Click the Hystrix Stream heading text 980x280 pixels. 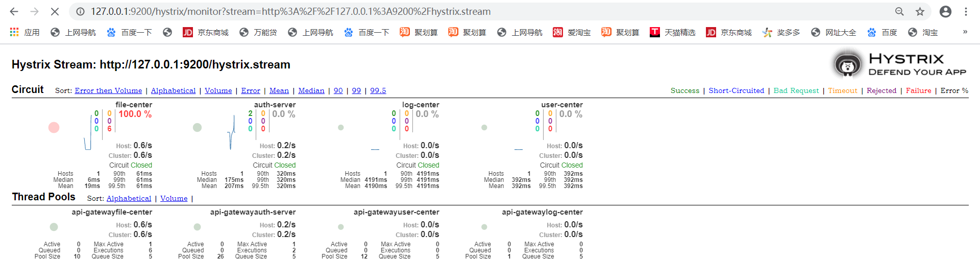pos(151,64)
